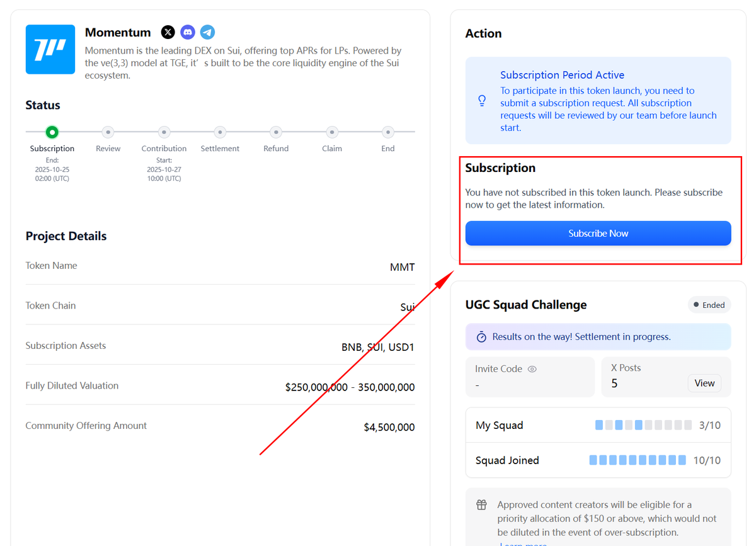
Task: Select the Refund step marker
Action: coord(276,132)
